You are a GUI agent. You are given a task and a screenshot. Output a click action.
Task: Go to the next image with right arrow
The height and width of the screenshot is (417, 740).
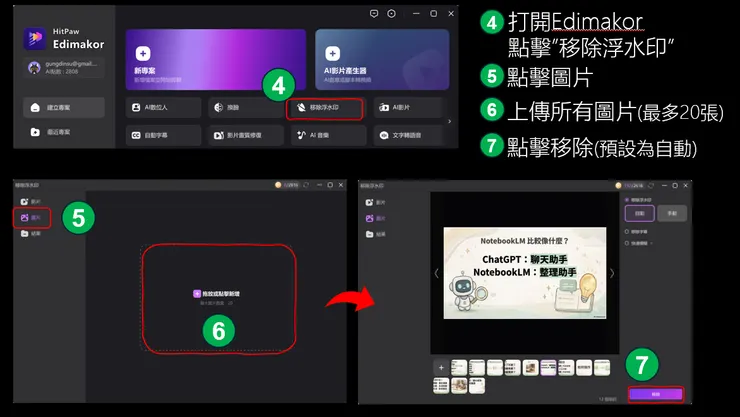click(612, 273)
